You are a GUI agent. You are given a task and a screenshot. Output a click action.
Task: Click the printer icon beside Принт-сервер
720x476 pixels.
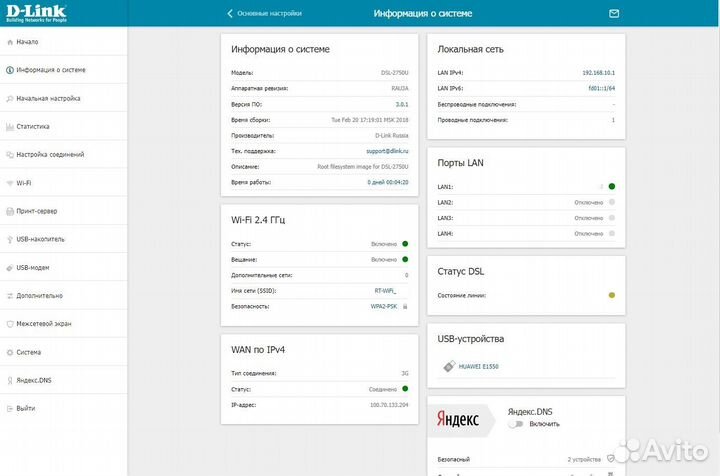[10, 211]
